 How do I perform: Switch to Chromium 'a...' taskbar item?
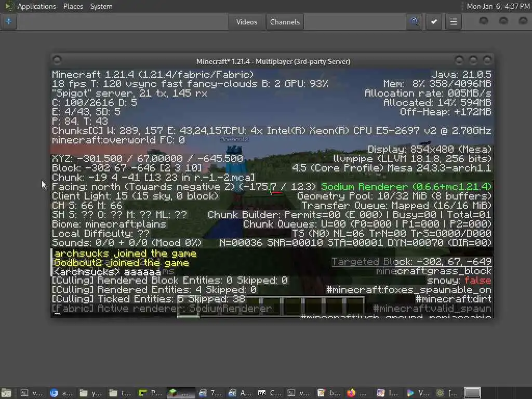[62, 393]
